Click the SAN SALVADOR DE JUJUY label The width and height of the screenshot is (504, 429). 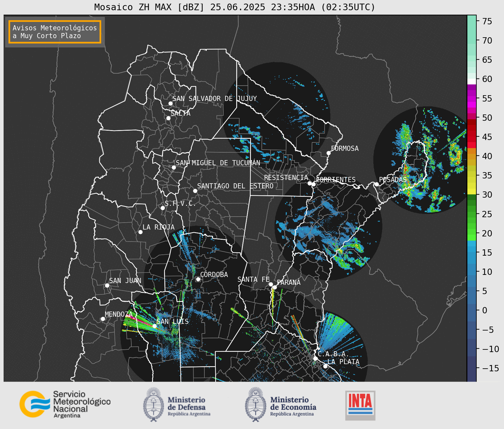[x=215, y=99]
